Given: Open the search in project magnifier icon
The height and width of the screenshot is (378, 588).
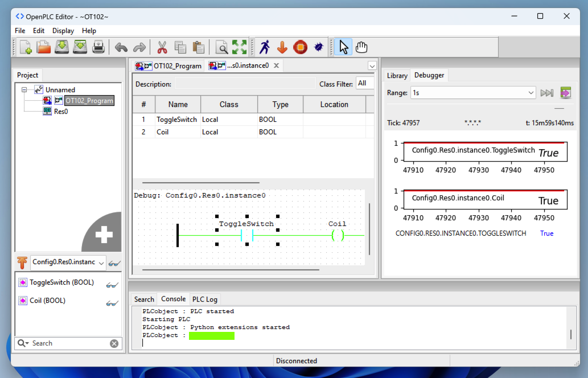Looking at the screenshot, I should pyautogui.click(x=221, y=47).
